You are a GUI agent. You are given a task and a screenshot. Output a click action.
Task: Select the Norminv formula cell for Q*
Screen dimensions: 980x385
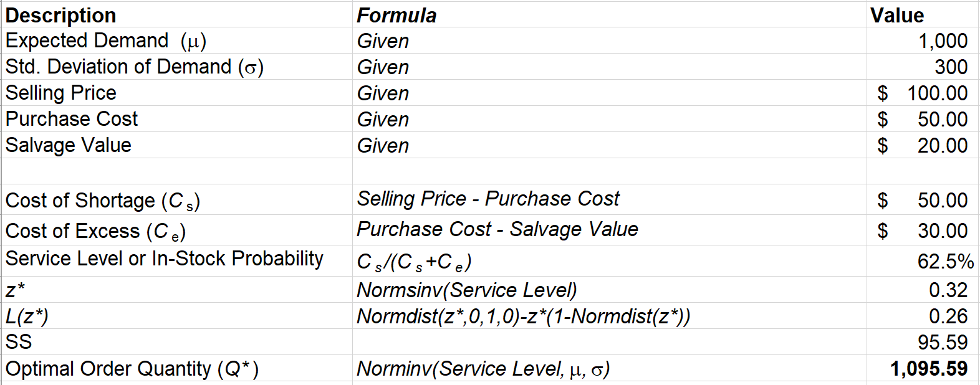tap(610, 368)
